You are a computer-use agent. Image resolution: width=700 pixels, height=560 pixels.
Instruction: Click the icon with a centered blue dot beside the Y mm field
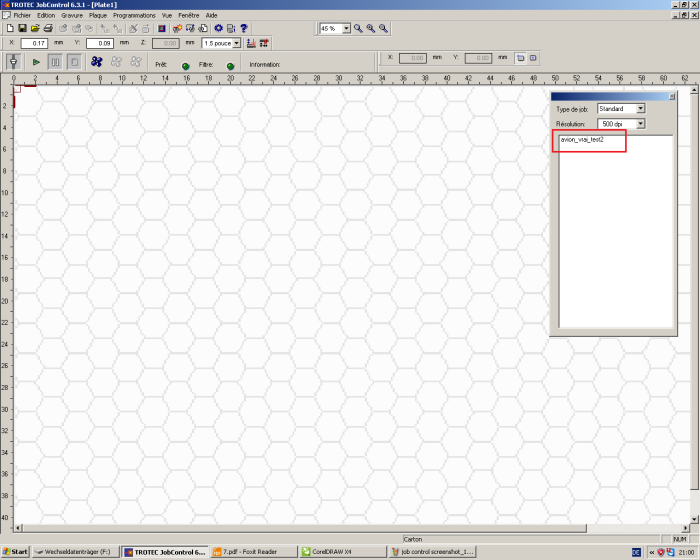pos(533,58)
